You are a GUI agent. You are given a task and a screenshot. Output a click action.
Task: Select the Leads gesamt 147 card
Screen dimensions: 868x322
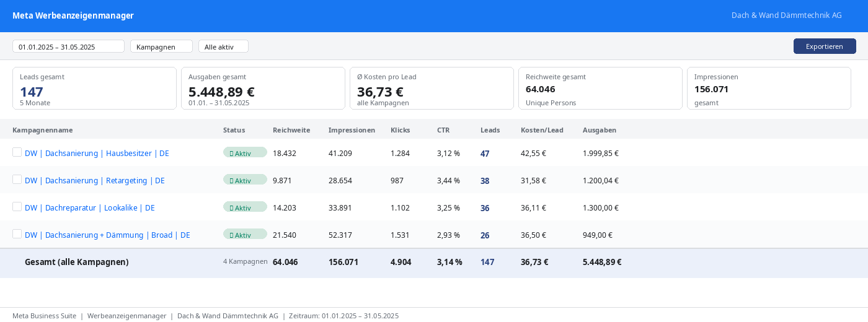point(94,89)
